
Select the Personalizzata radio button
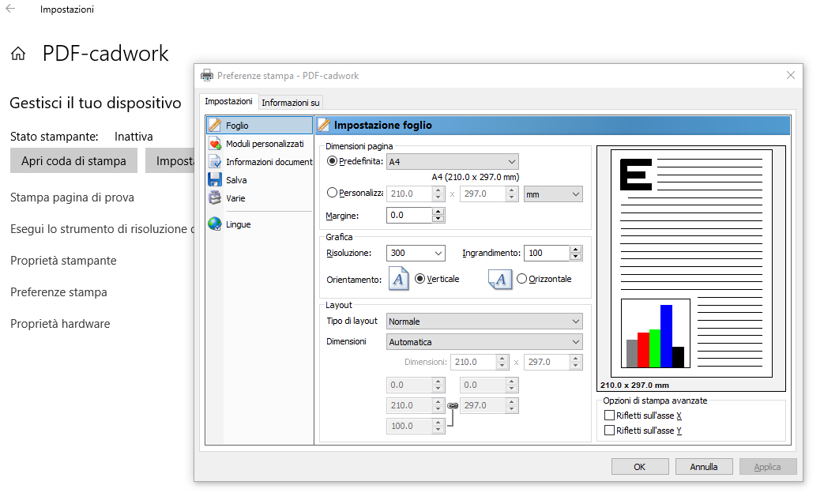click(x=332, y=192)
